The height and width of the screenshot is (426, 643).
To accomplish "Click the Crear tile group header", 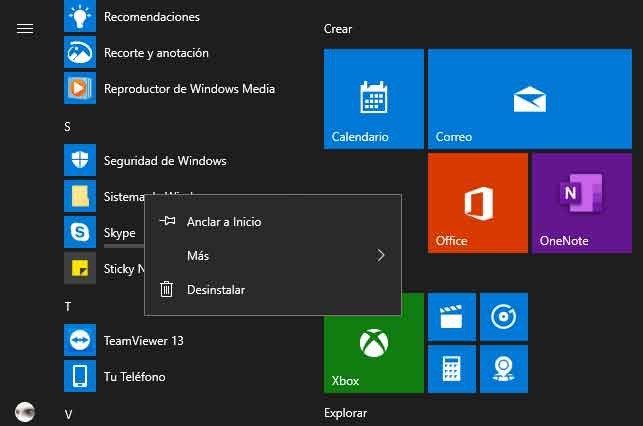I will 337,29.
